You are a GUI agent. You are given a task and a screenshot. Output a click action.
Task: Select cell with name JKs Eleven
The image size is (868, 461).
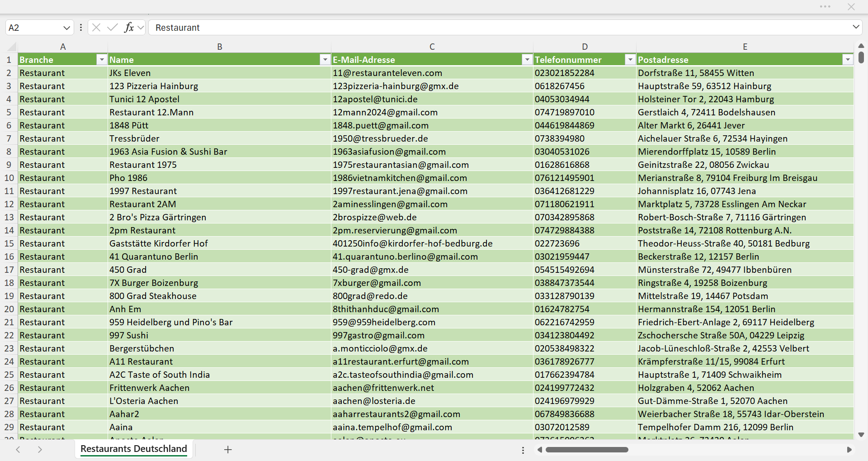(220, 73)
